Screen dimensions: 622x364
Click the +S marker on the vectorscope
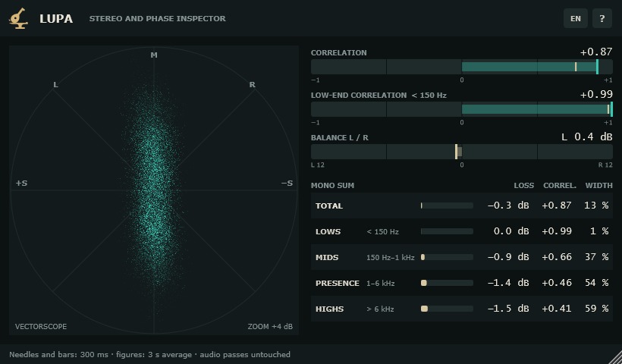pos(21,183)
